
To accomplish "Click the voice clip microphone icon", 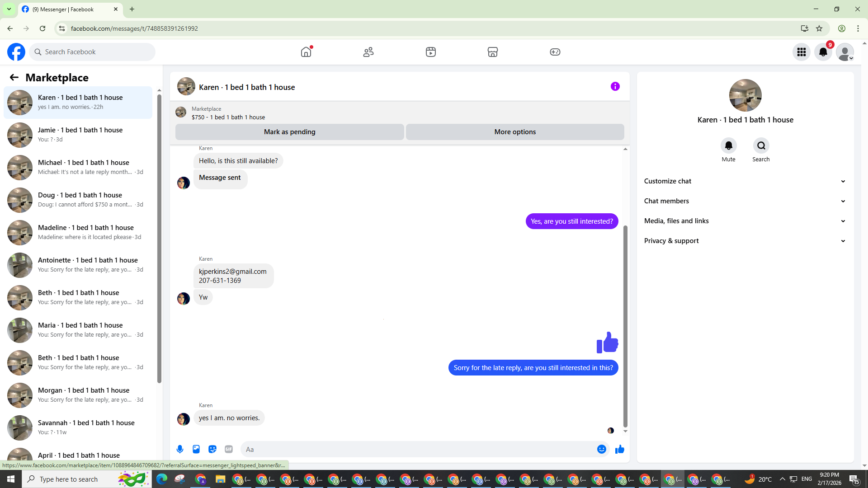I will [180, 449].
